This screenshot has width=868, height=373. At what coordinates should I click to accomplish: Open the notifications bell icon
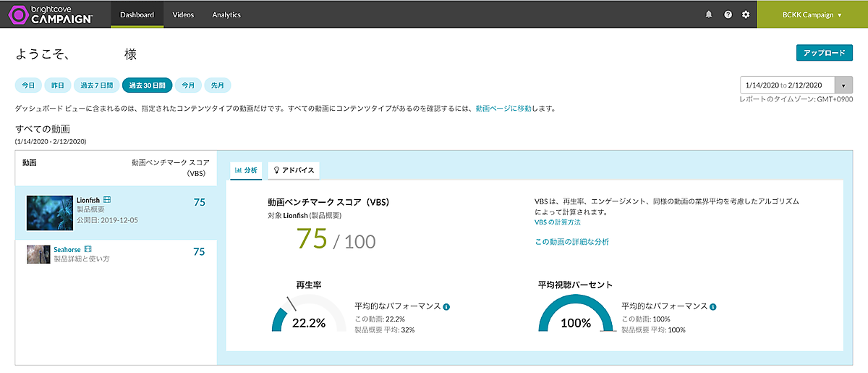(x=709, y=14)
